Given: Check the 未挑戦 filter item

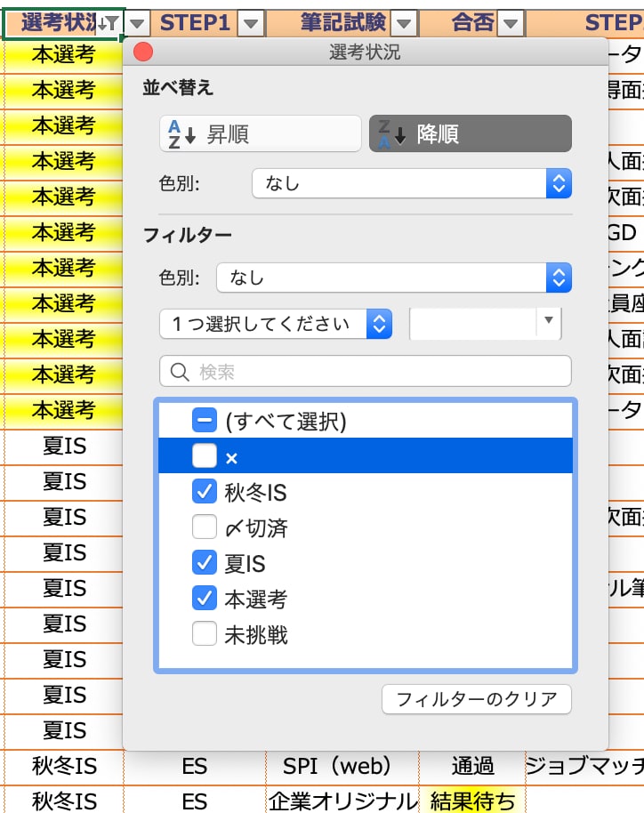Looking at the screenshot, I should [x=205, y=634].
